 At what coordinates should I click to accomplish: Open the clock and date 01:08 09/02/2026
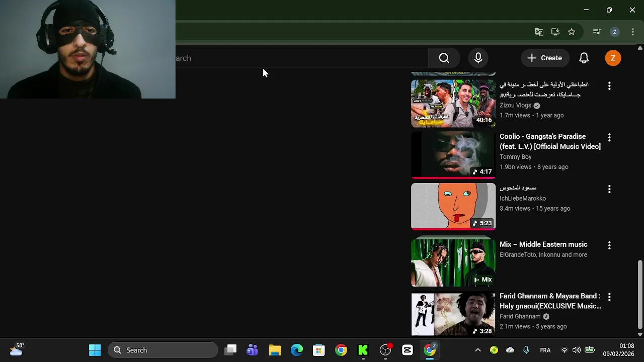click(x=619, y=350)
